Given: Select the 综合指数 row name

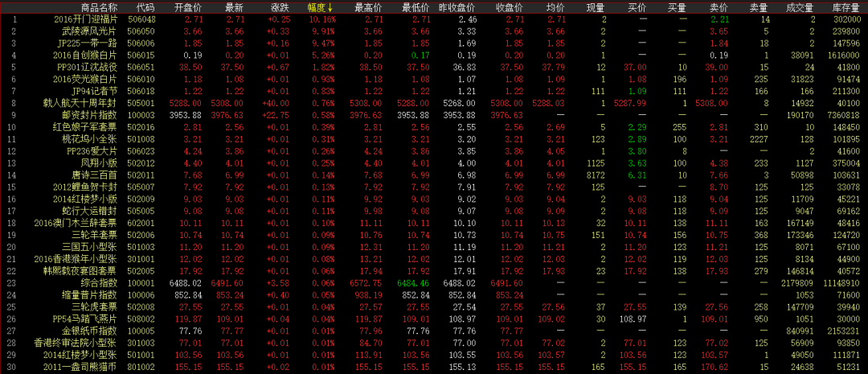Looking at the screenshot, I should [100, 283].
